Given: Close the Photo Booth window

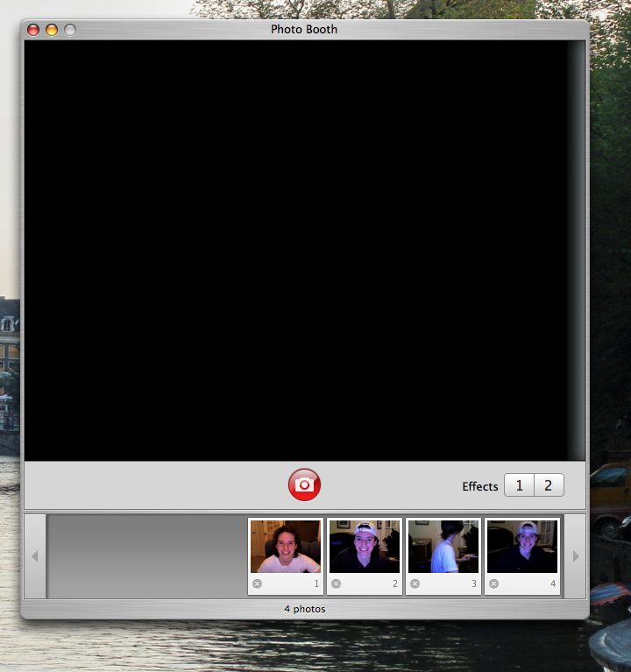Looking at the screenshot, I should [33, 30].
